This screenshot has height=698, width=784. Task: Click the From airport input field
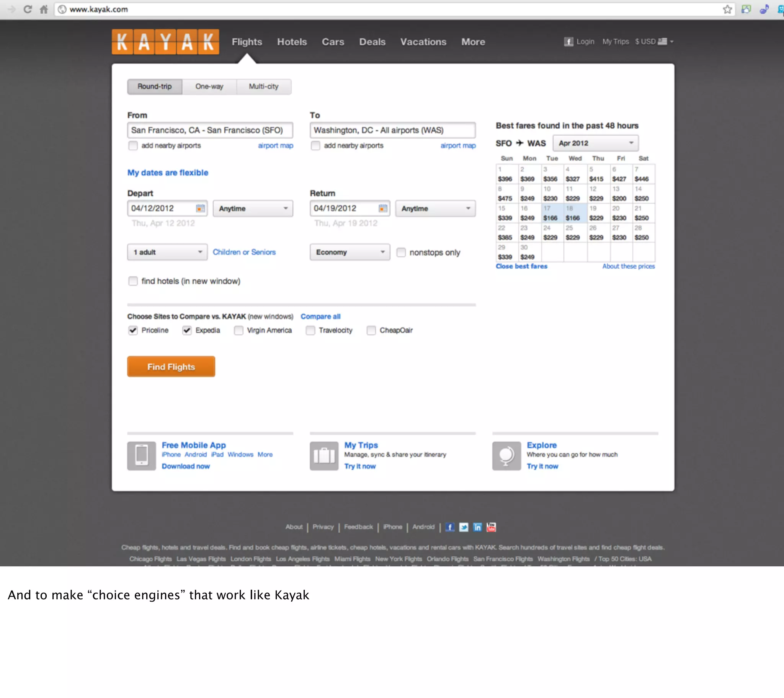[x=210, y=130]
